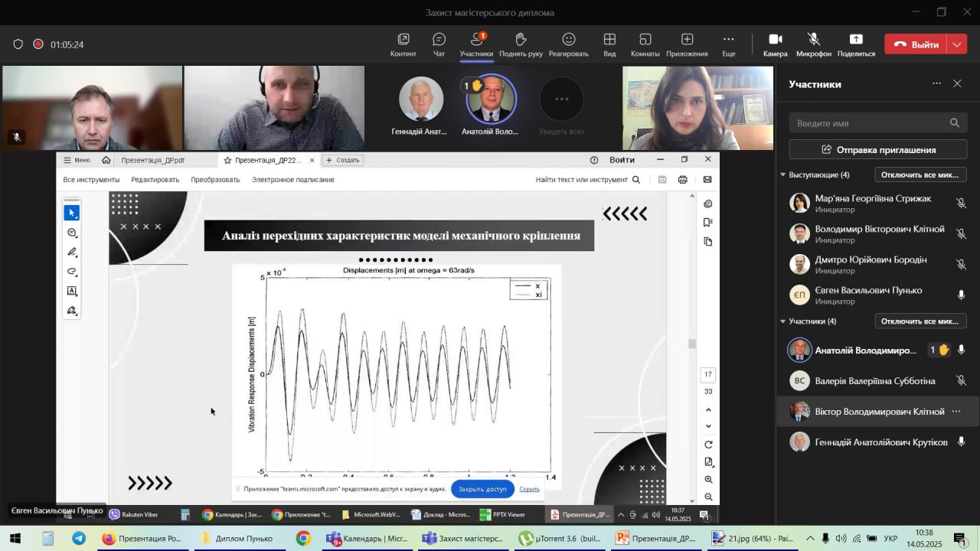Toggle microphone of Анатолій Володимирович
This screenshot has width=980, height=551.
click(x=961, y=350)
